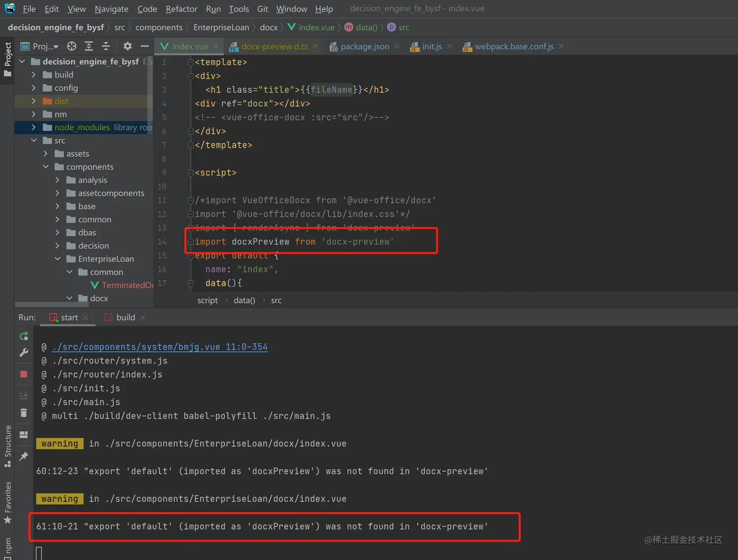This screenshot has height=560, width=738.
Task: Toggle the npm tool window side tab
Action: [7, 548]
